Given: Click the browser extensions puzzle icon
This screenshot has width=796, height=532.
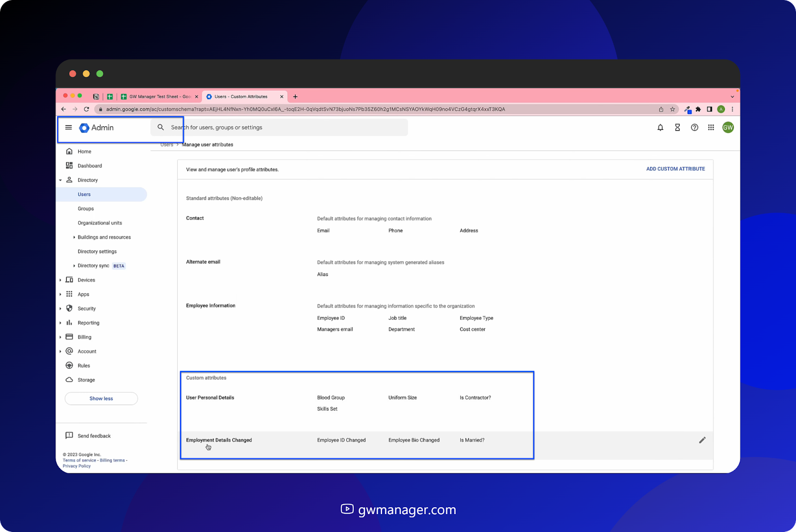Looking at the screenshot, I should 698,109.
